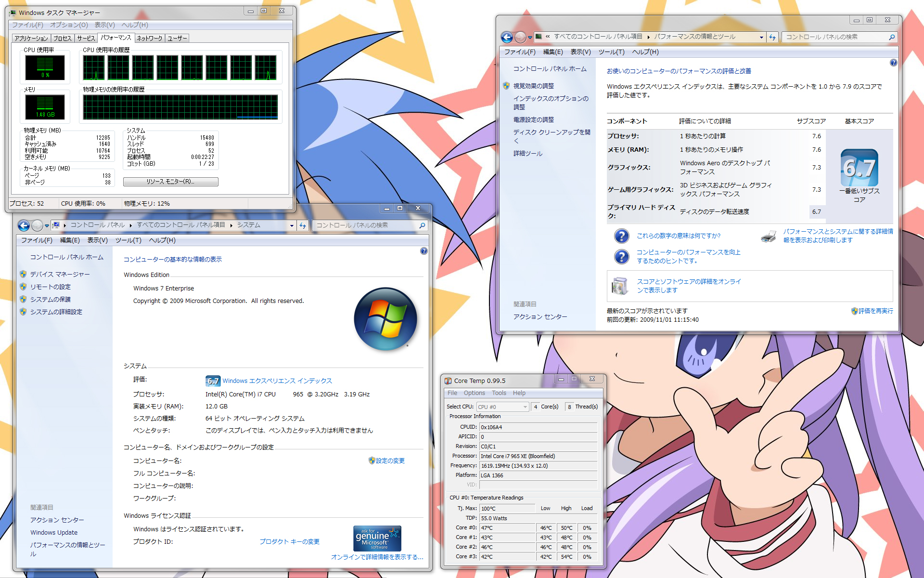Click the shield icon next to 評価を再実行

[854, 311]
